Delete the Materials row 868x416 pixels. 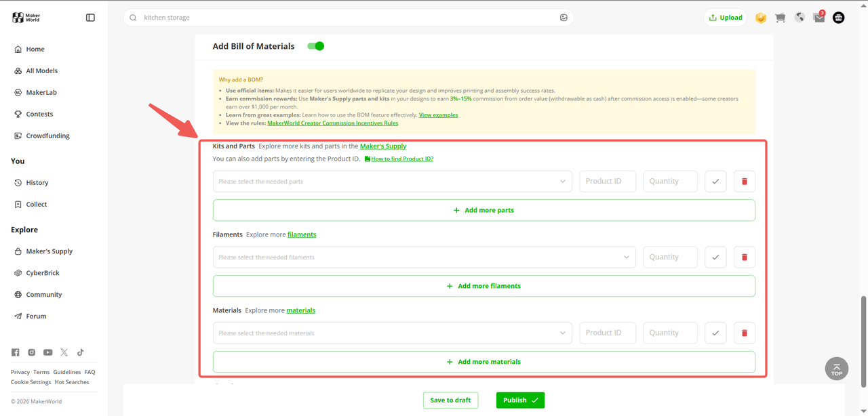tap(745, 333)
